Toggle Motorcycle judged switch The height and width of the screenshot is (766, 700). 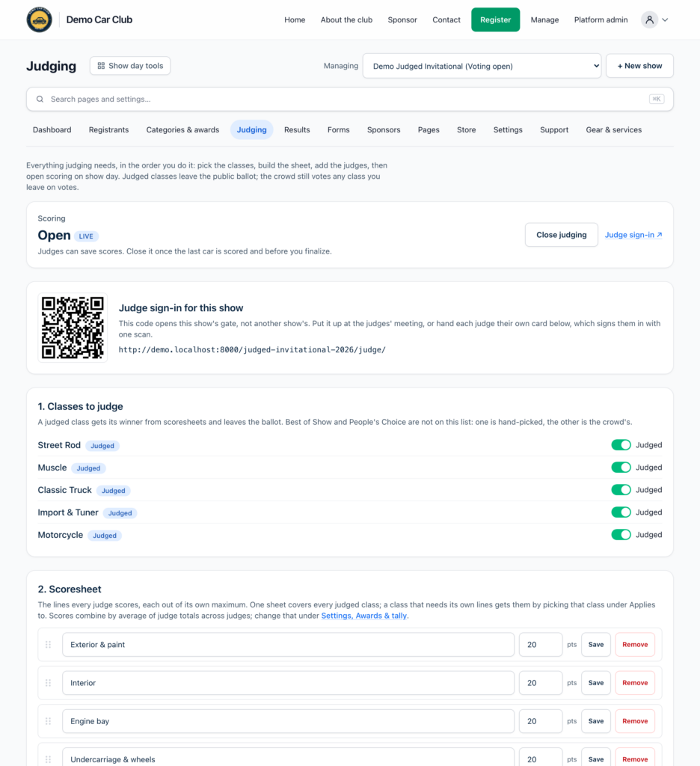pos(621,535)
